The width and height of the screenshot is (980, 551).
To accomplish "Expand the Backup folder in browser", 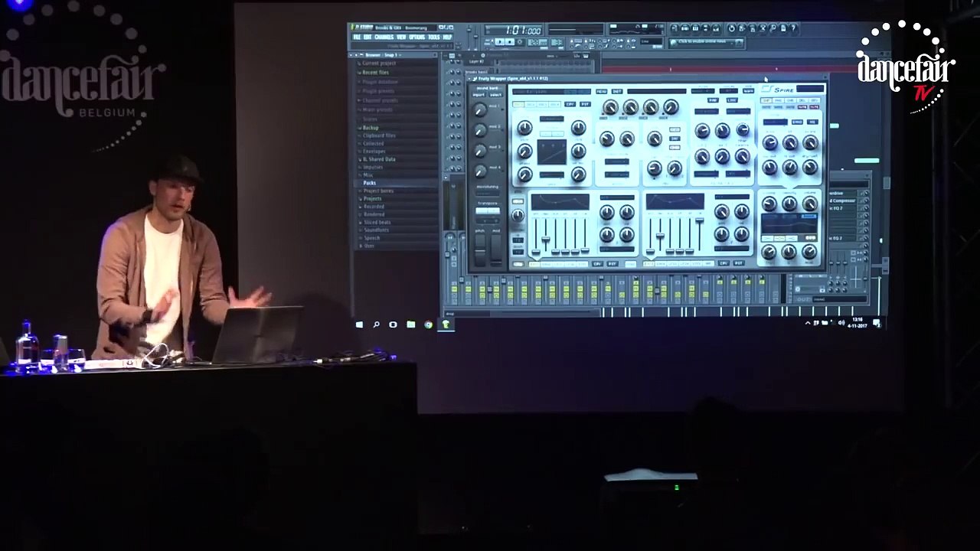I will click(371, 128).
